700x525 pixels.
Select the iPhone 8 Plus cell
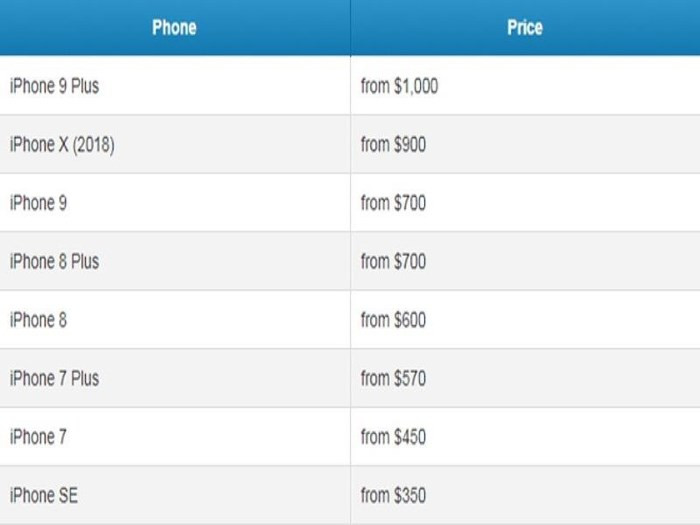[x=54, y=262]
